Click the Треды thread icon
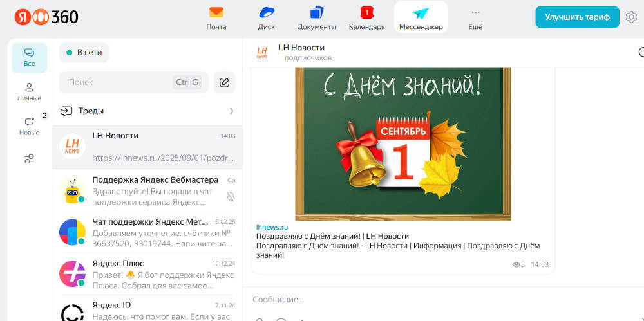 click(66, 111)
